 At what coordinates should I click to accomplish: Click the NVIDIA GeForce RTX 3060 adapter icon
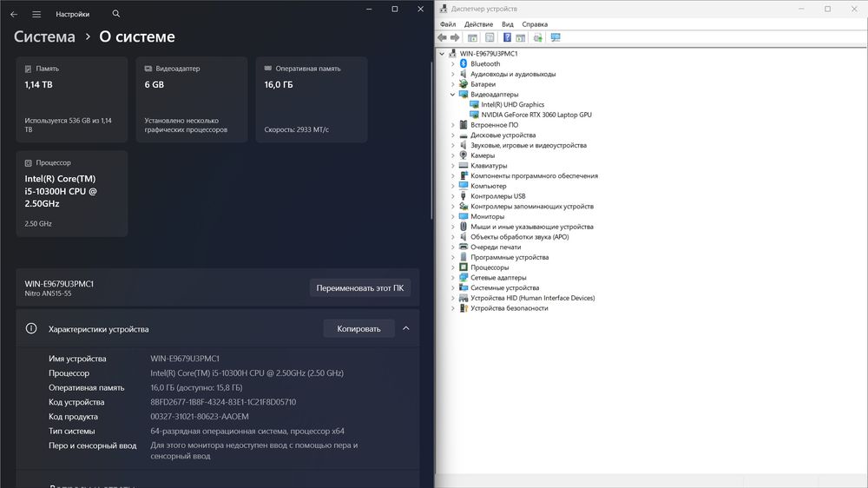pyautogui.click(x=474, y=115)
